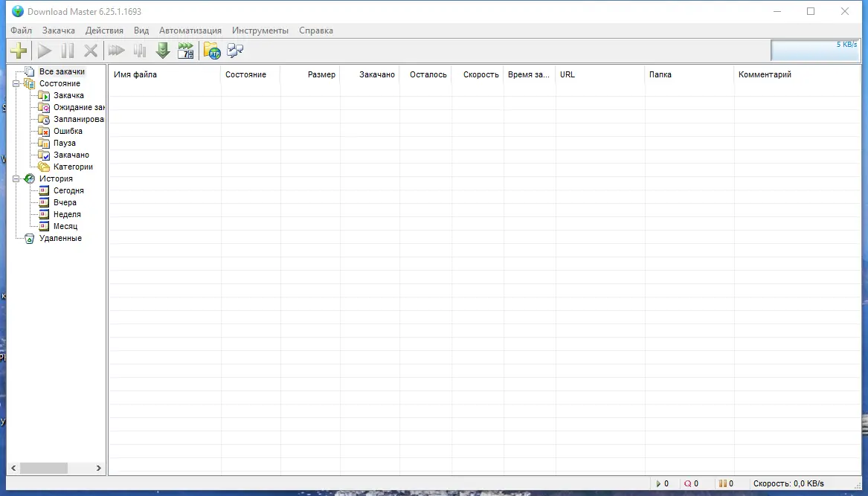Collapse the История tree branch
This screenshot has height=496, width=868.
pos(16,178)
